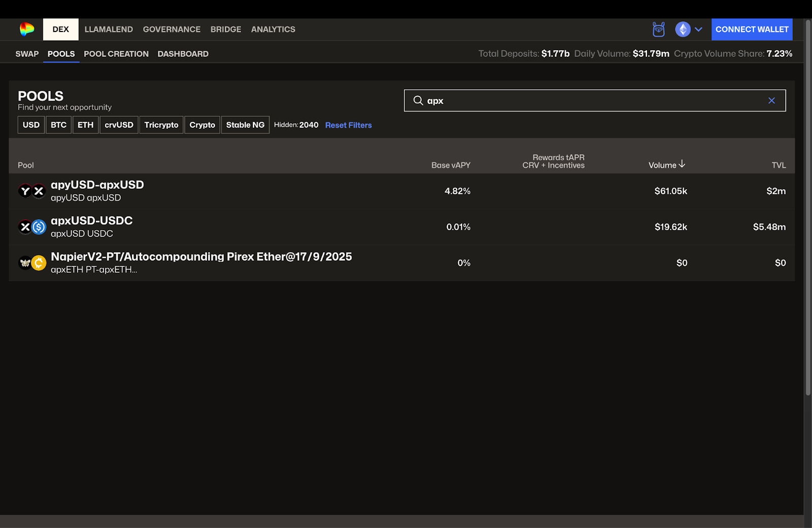Toggle the Crypto pool filter

[x=202, y=125]
